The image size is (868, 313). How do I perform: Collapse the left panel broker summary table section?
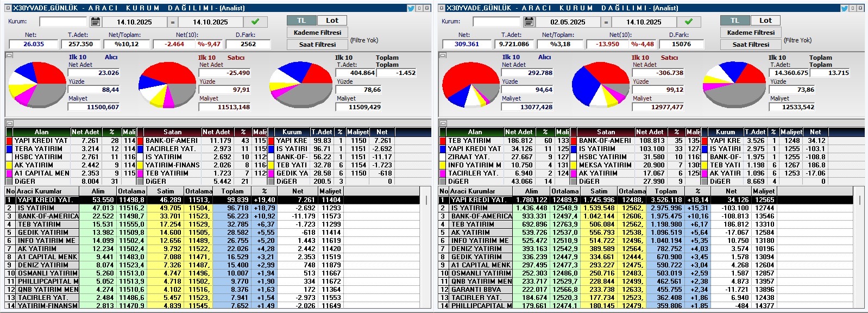(x=9, y=123)
